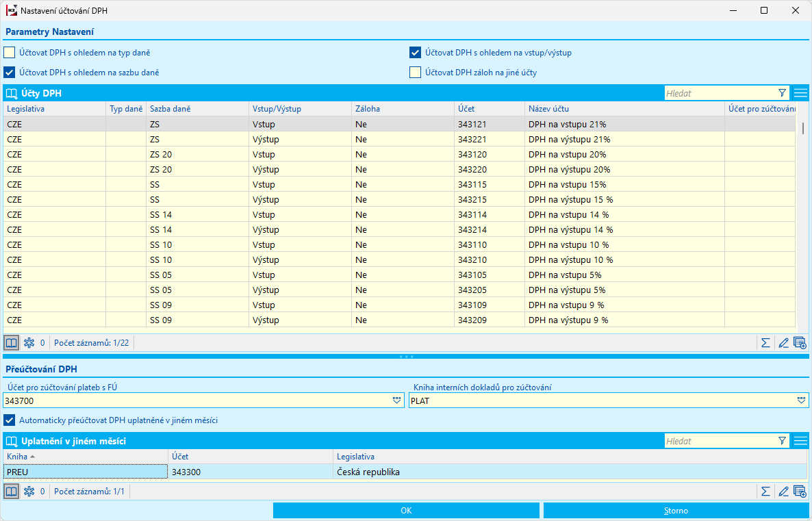Uncheck Účtovat DPH s ohledem na sazbu daně
The height and width of the screenshot is (521, 812).
pos(10,73)
